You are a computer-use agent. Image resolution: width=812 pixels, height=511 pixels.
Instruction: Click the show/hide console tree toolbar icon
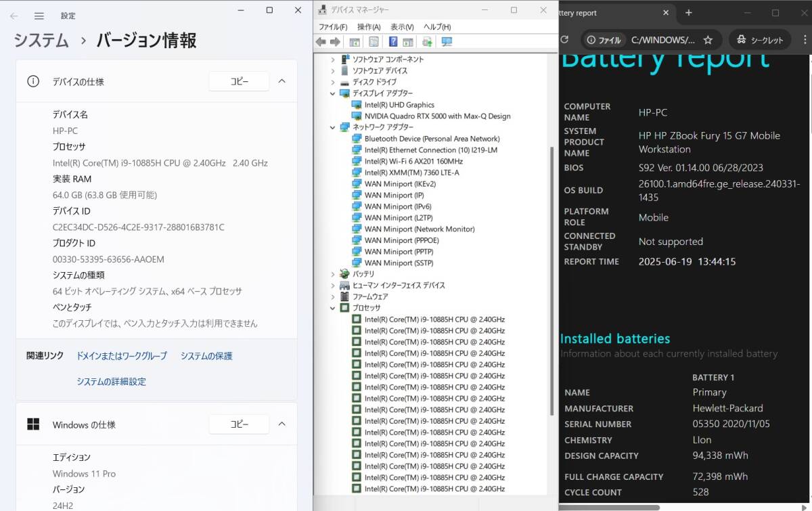coord(355,42)
